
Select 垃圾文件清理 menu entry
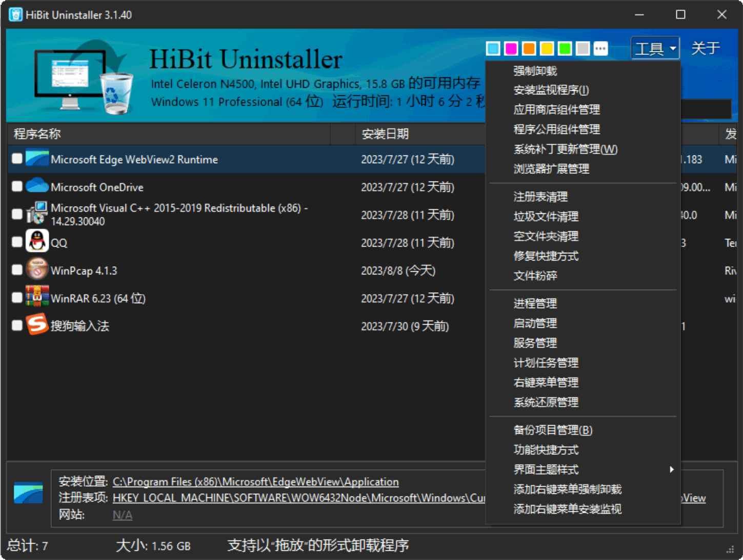point(546,216)
